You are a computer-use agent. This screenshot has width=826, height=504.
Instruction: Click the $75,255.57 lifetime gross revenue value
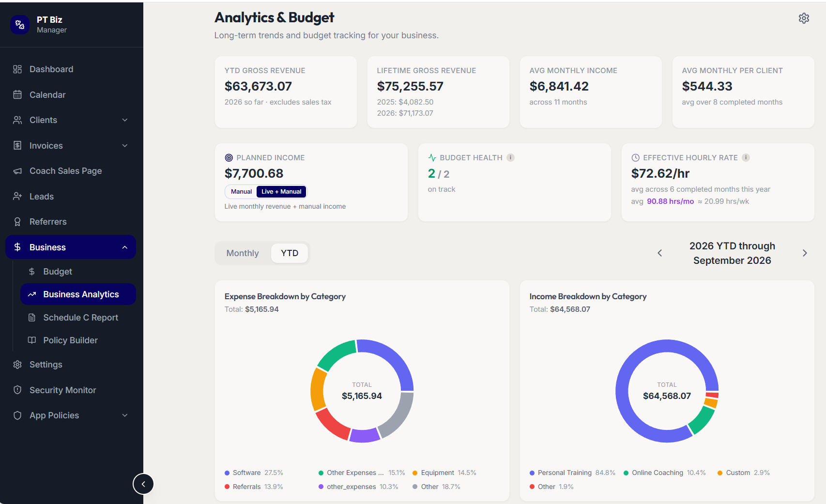point(410,86)
